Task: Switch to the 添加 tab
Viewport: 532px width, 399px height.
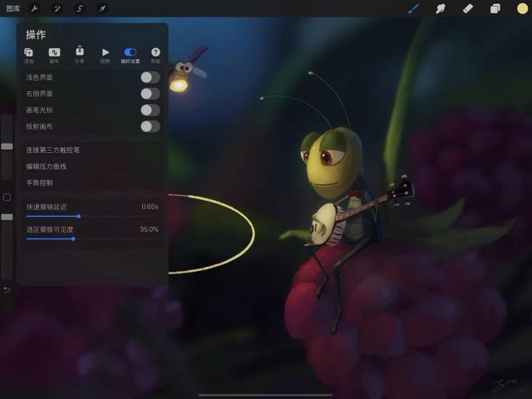Action: (28, 56)
